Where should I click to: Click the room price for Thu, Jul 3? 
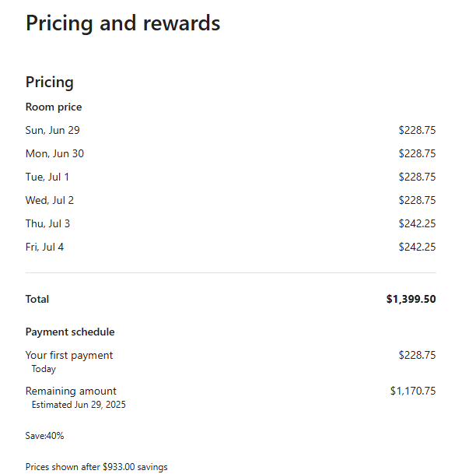pyautogui.click(x=417, y=223)
